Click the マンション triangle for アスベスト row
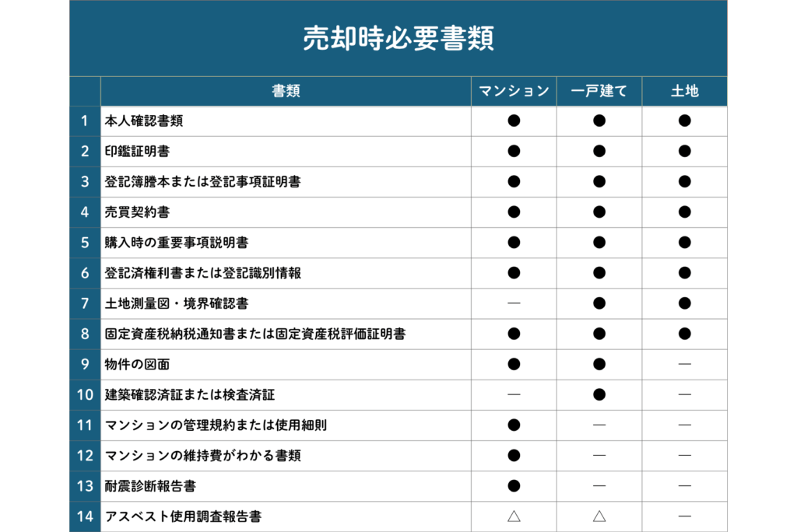Image resolution: width=797 pixels, height=532 pixels. pos(514,516)
